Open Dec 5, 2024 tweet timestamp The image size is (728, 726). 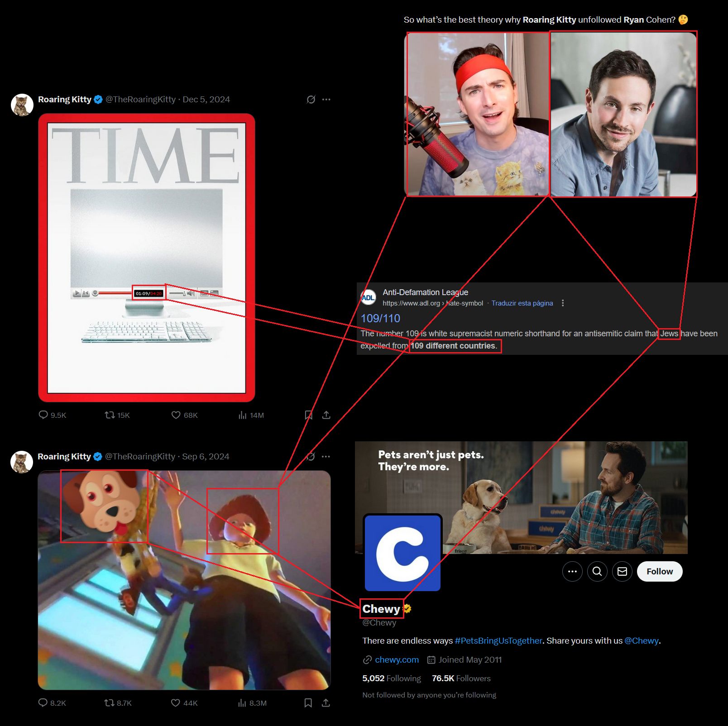point(206,100)
